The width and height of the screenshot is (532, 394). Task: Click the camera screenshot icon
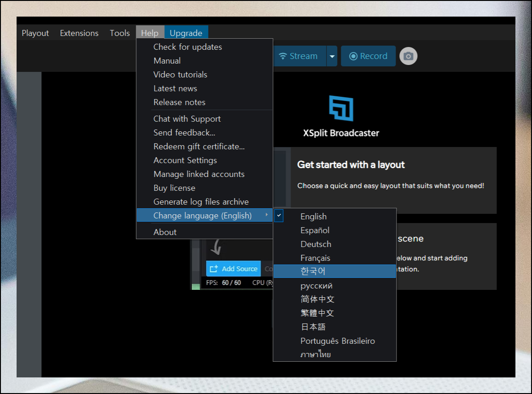(408, 56)
